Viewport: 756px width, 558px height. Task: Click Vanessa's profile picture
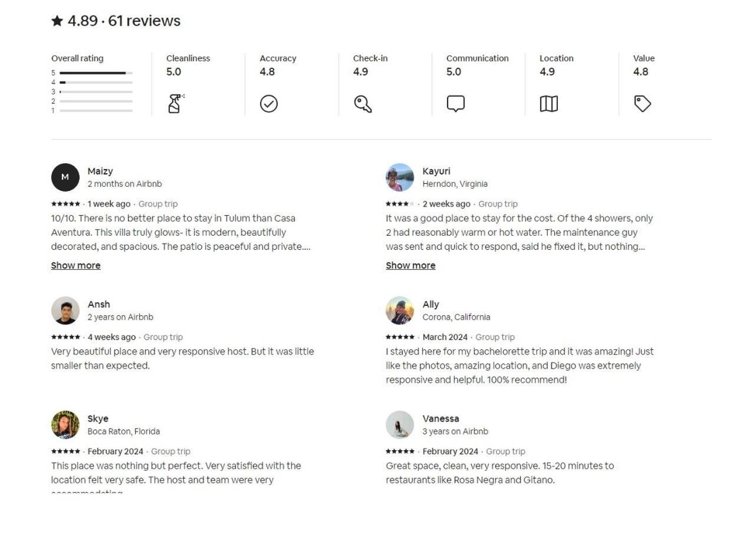tap(400, 425)
